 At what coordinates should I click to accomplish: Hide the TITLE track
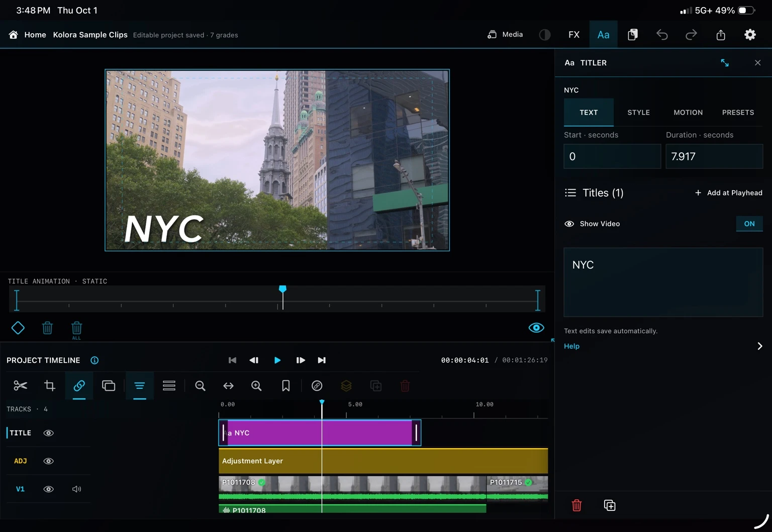point(49,433)
